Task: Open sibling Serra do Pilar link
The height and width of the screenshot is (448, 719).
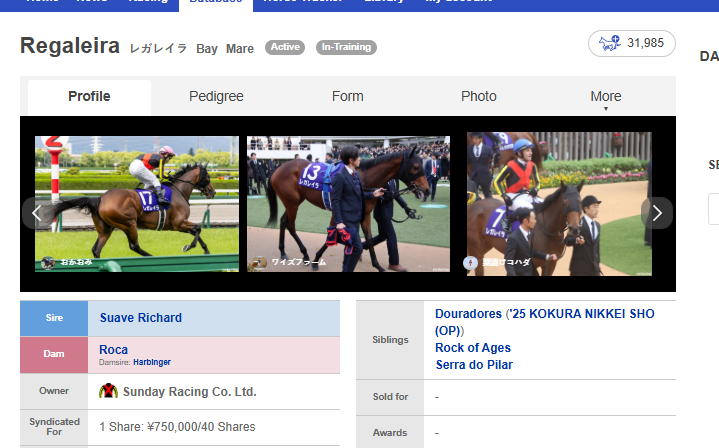Action: pos(474,365)
